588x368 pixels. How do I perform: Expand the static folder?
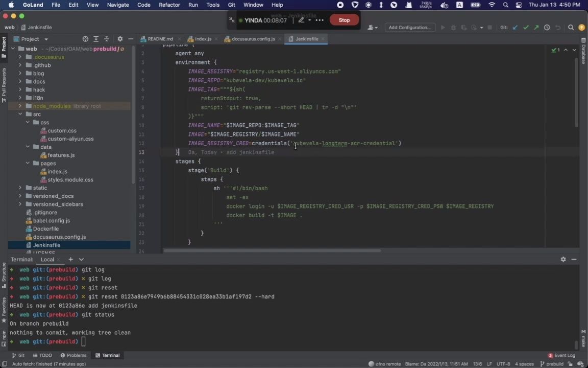pos(20,188)
